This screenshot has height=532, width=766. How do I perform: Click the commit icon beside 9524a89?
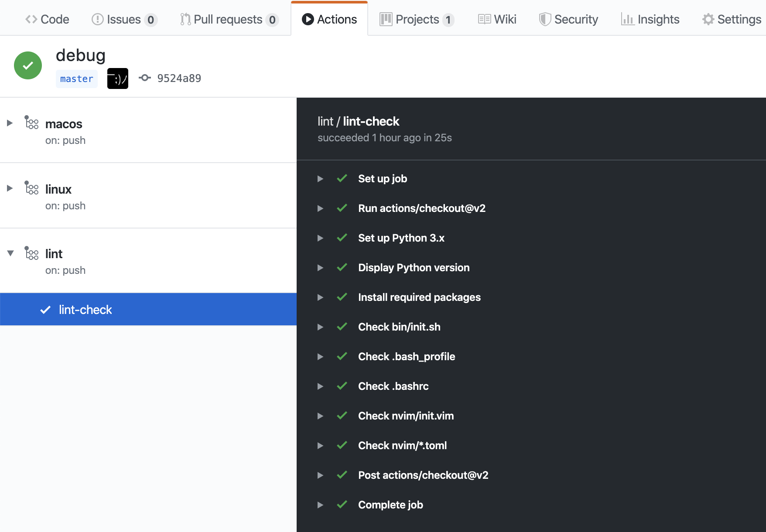coord(145,78)
